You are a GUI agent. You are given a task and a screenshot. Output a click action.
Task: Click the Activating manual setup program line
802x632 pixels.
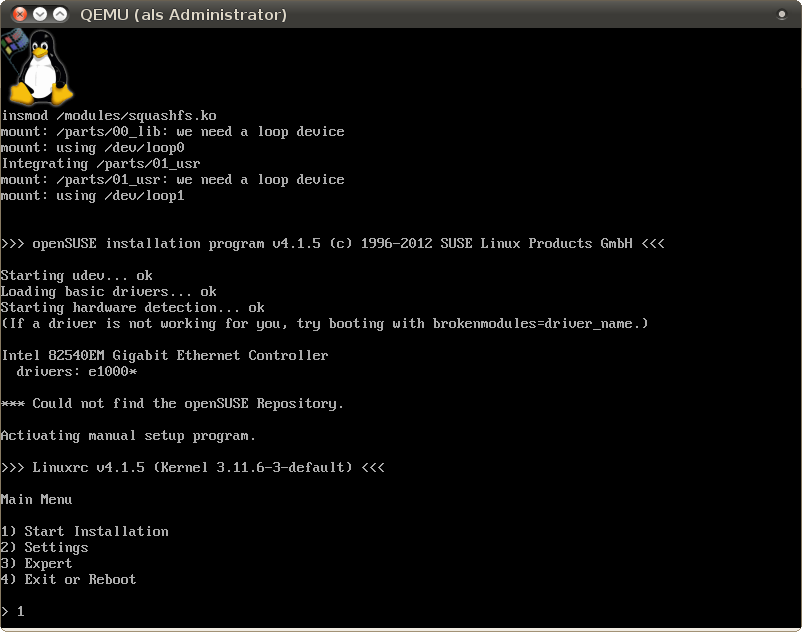point(129,435)
